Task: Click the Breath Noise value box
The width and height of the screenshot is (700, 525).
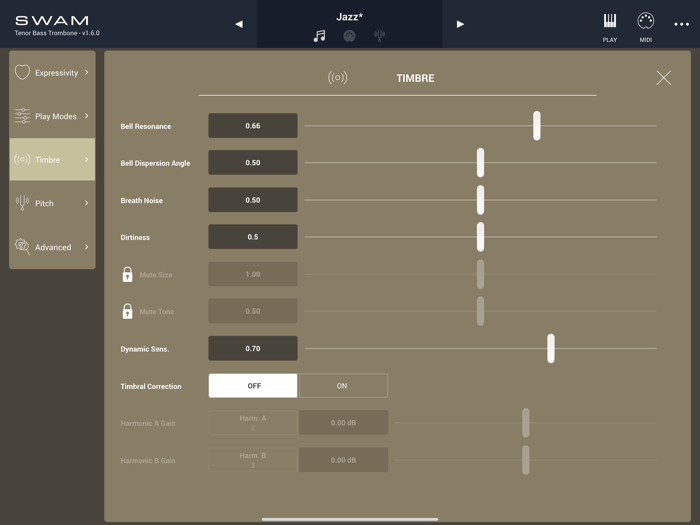Action: [x=253, y=200]
